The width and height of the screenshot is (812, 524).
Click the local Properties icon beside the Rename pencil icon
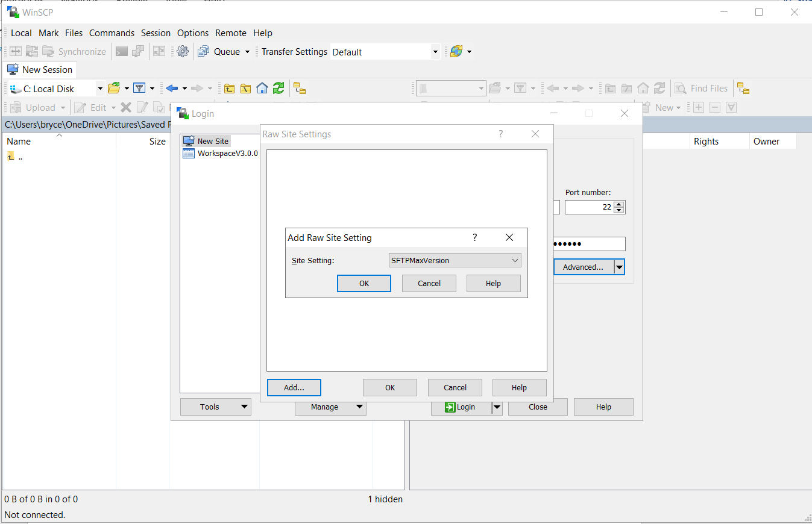point(158,107)
